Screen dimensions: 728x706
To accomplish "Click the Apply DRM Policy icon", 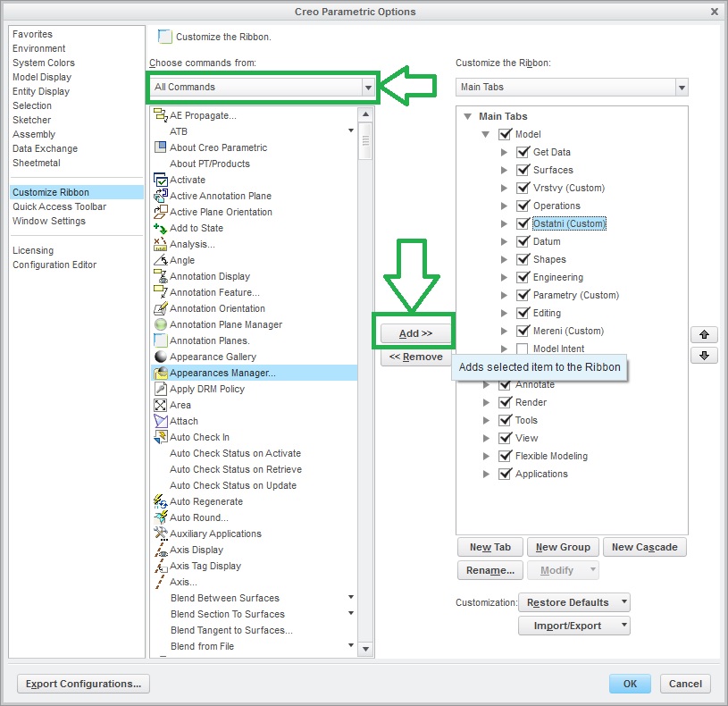I will [x=160, y=389].
